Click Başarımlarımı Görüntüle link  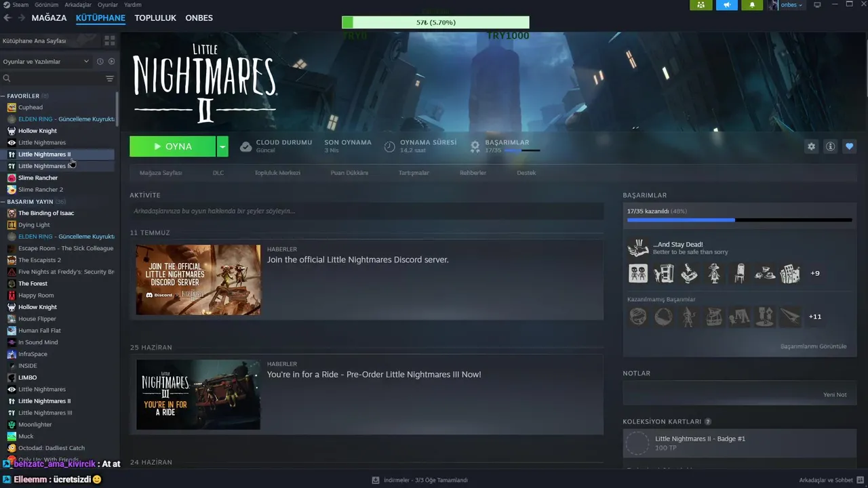pos(813,346)
